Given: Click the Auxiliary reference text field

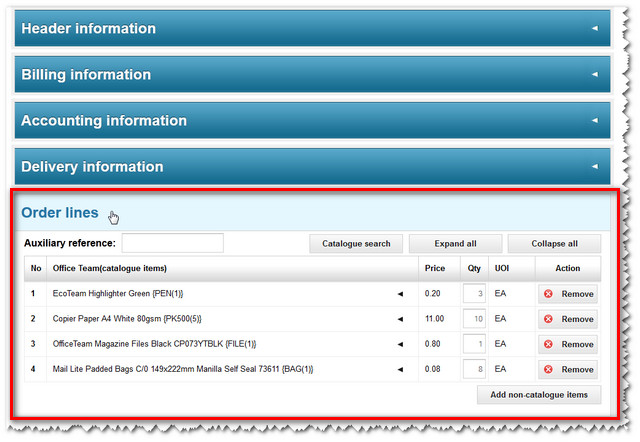Looking at the screenshot, I should [172, 243].
